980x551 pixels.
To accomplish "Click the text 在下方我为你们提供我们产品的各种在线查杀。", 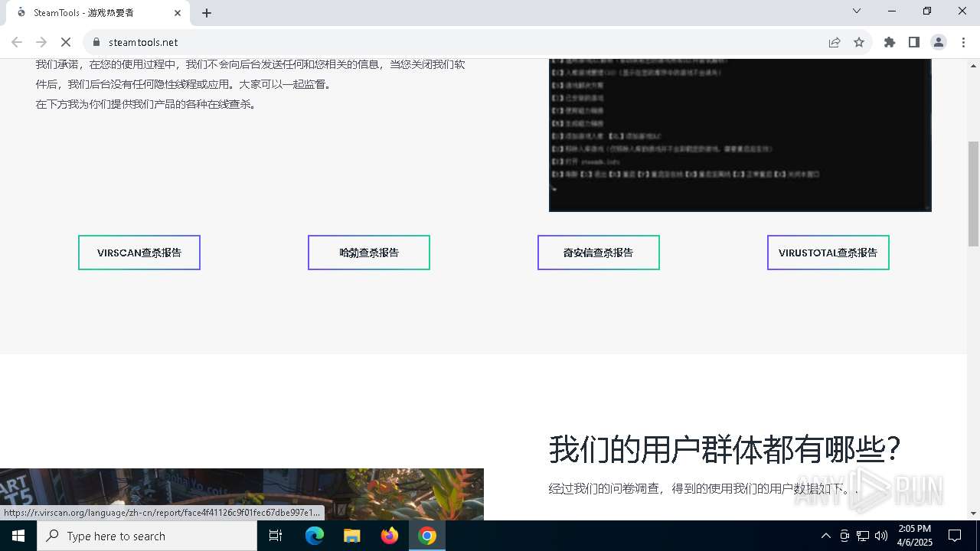I will (x=148, y=104).
